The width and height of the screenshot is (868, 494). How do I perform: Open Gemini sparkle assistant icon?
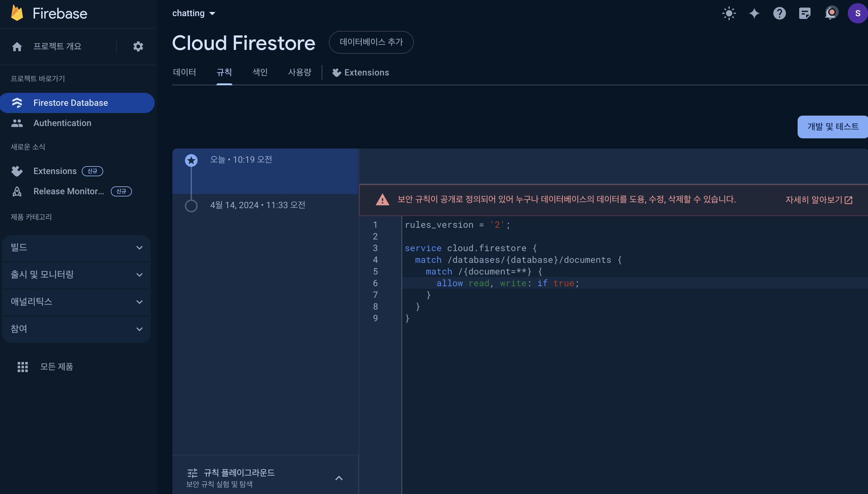click(x=754, y=14)
